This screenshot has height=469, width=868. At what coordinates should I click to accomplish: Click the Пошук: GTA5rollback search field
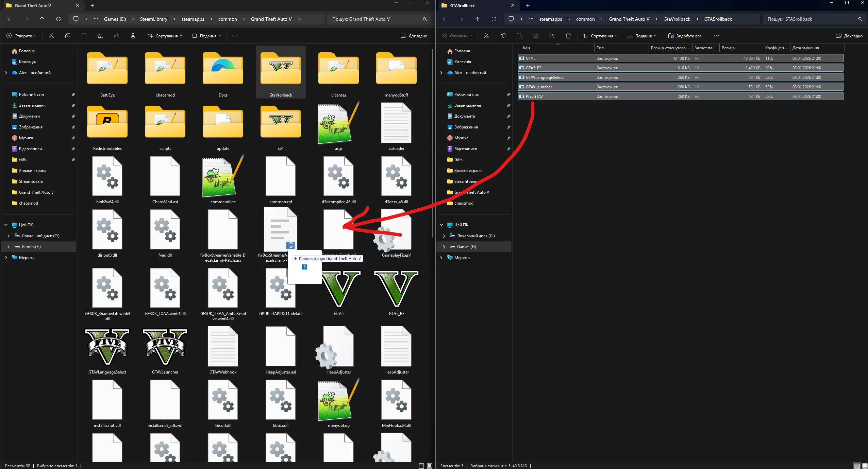pyautogui.click(x=809, y=19)
